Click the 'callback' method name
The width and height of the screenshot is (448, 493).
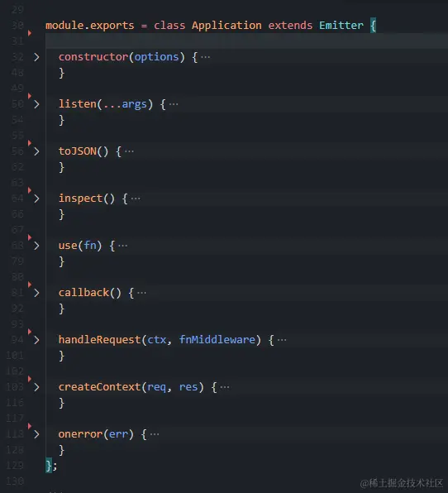pos(83,293)
